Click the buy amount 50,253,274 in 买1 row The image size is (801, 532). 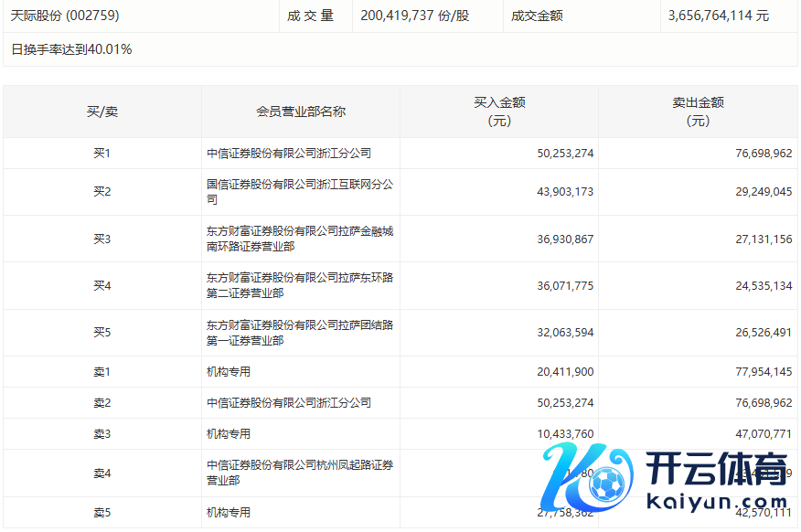coord(565,154)
